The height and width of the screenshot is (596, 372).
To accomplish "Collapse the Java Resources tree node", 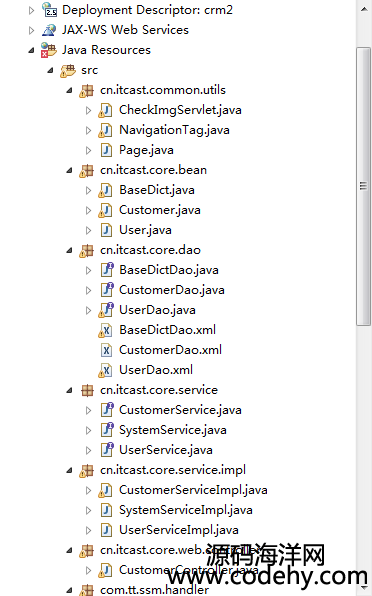I will 32,50.
